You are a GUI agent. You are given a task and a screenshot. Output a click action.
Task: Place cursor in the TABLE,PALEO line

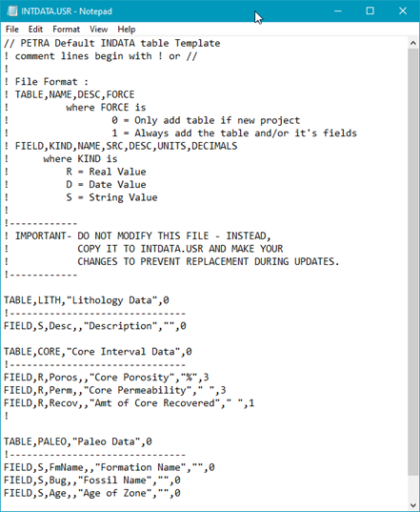point(78,441)
